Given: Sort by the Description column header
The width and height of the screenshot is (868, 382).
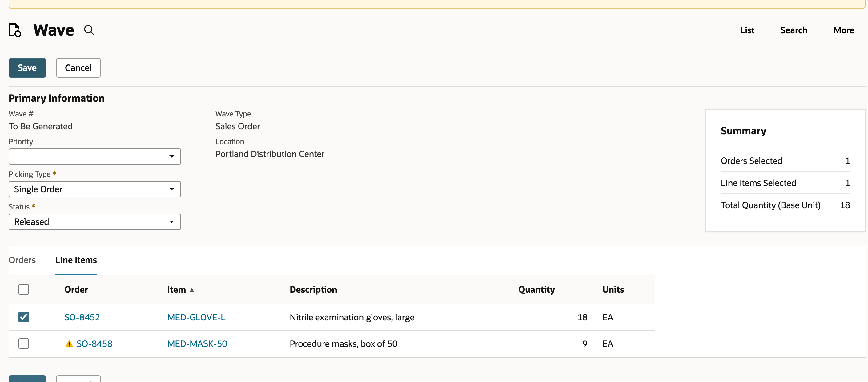Looking at the screenshot, I should pos(313,290).
